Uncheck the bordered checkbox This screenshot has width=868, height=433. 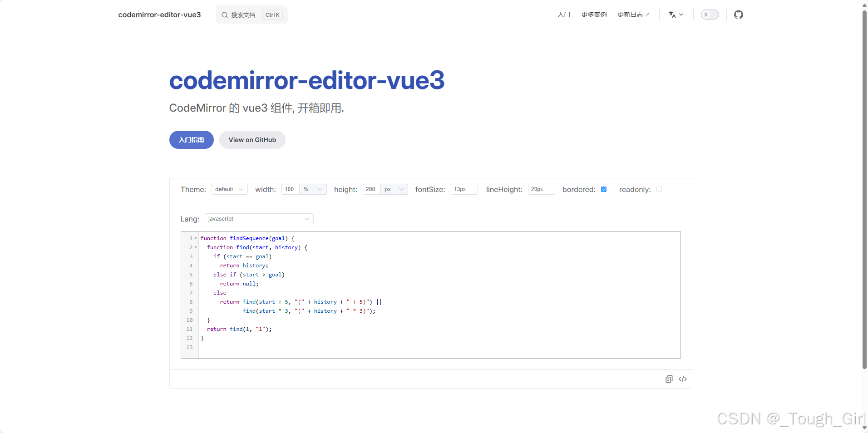coord(604,189)
